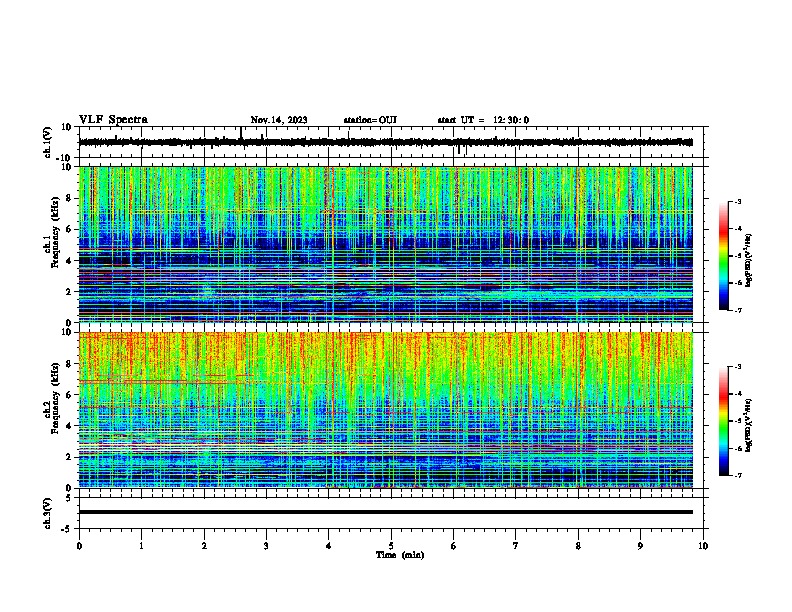The width and height of the screenshot is (792, 612).
Task: Click the ch.1 spectrogram color scale bar
Action: tap(723, 256)
